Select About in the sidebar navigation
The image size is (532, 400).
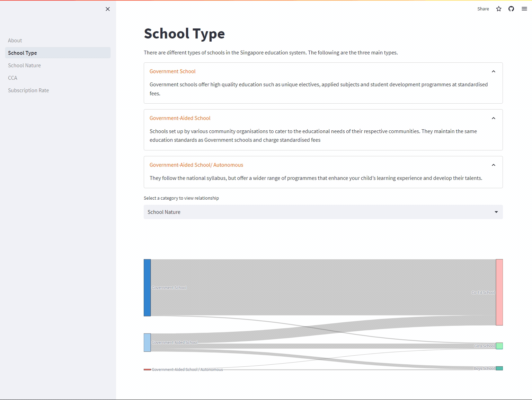[15, 40]
